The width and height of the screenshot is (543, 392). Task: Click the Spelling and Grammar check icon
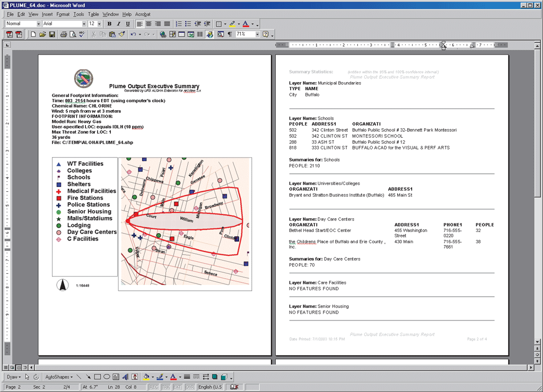(x=82, y=34)
